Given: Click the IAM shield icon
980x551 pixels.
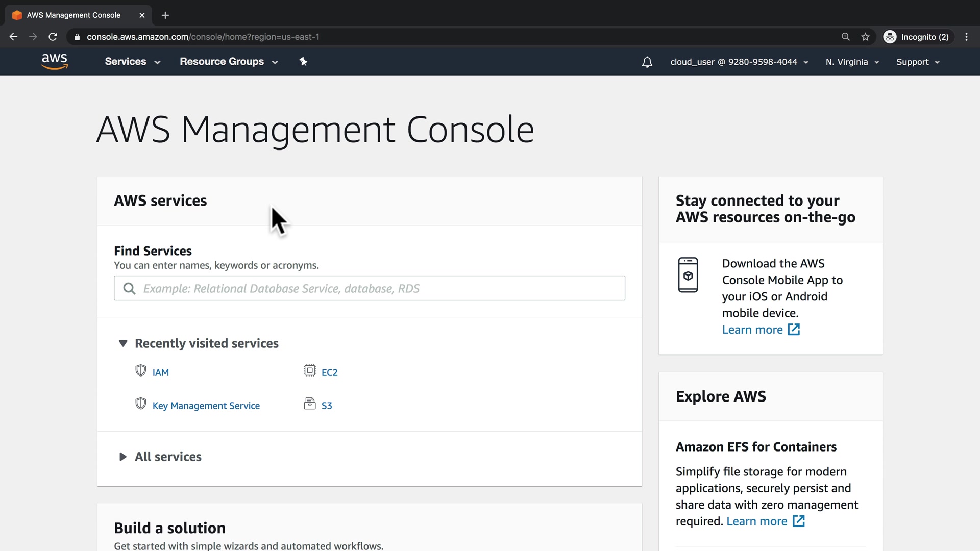Looking at the screenshot, I should [x=141, y=371].
